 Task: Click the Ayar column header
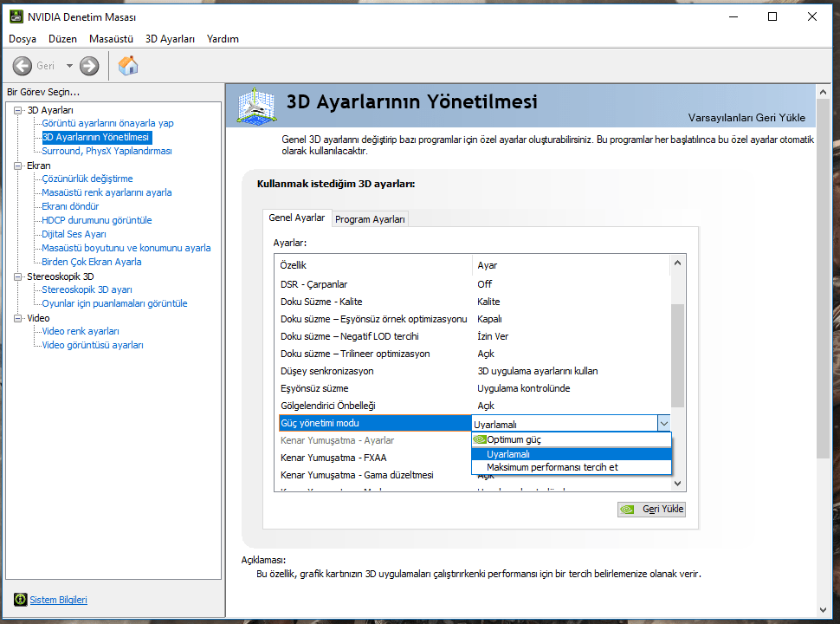(571, 265)
